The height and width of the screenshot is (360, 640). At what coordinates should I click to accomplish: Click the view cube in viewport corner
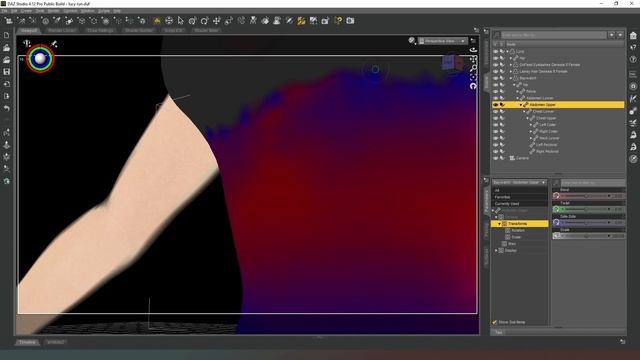452,63
